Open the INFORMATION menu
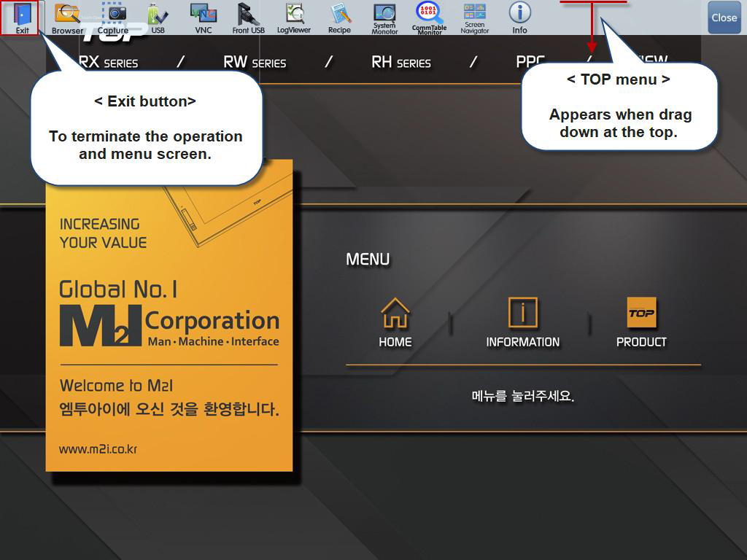The height and width of the screenshot is (560, 747). pyautogui.click(x=522, y=322)
